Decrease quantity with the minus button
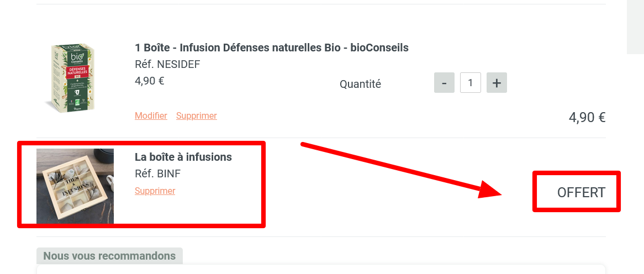The height and width of the screenshot is (274, 644). [444, 83]
